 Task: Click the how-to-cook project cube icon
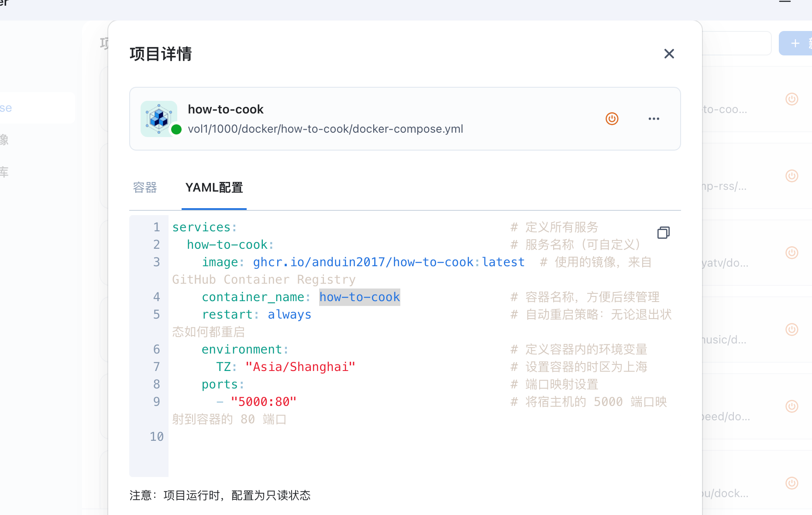pyautogui.click(x=158, y=118)
